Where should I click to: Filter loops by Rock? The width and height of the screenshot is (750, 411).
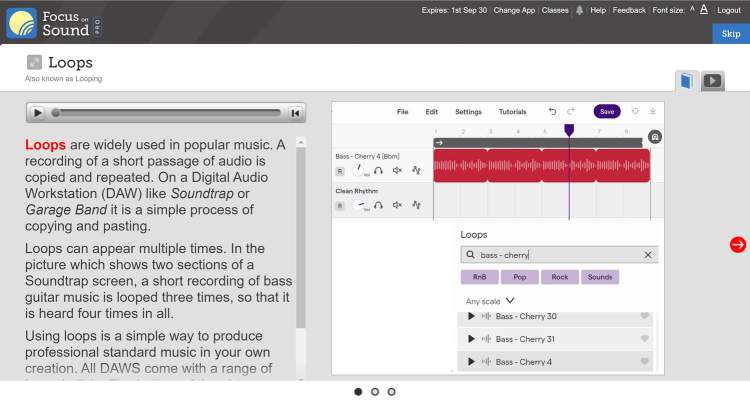point(560,277)
